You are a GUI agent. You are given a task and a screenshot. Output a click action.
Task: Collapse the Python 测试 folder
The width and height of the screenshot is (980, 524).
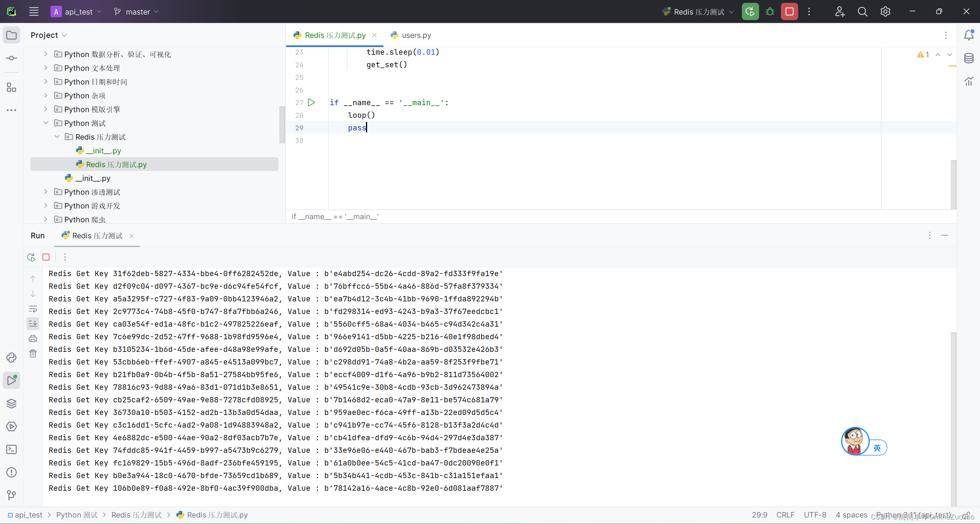[46, 123]
